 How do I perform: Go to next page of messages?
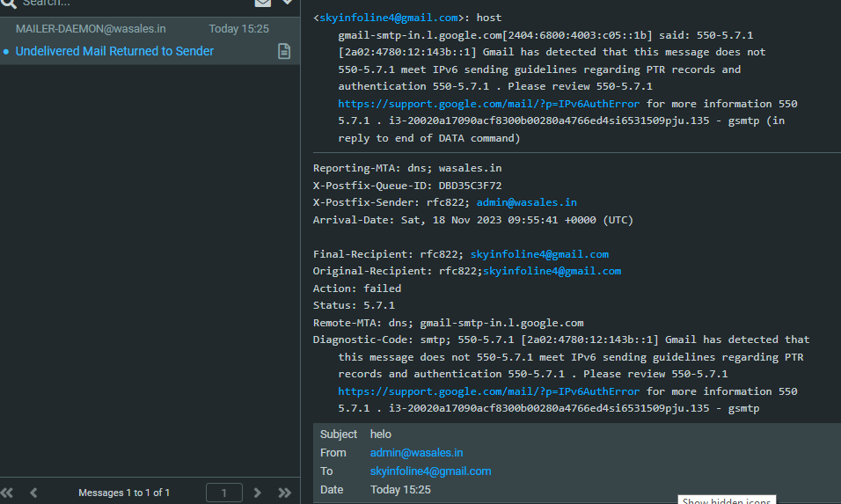(258, 493)
